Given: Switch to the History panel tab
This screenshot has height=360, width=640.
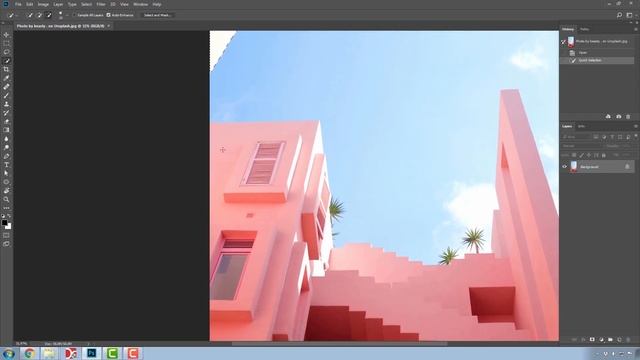Looking at the screenshot, I should 568,29.
